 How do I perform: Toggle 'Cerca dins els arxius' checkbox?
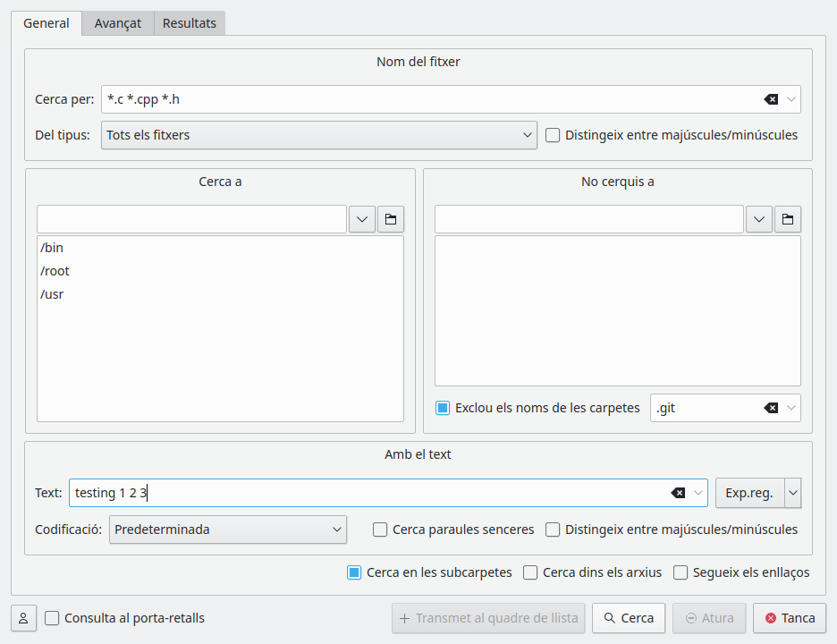click(530, 572)
